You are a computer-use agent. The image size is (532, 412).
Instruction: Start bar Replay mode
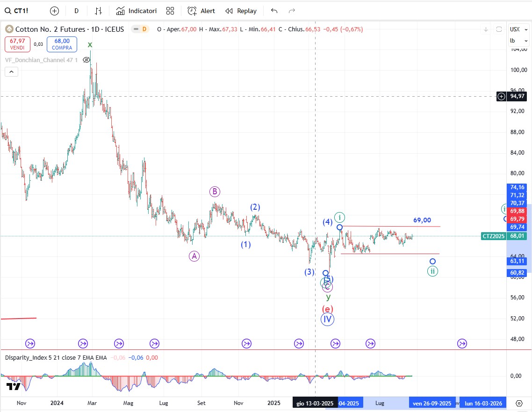pyautogui.click(x=241, y=11)
